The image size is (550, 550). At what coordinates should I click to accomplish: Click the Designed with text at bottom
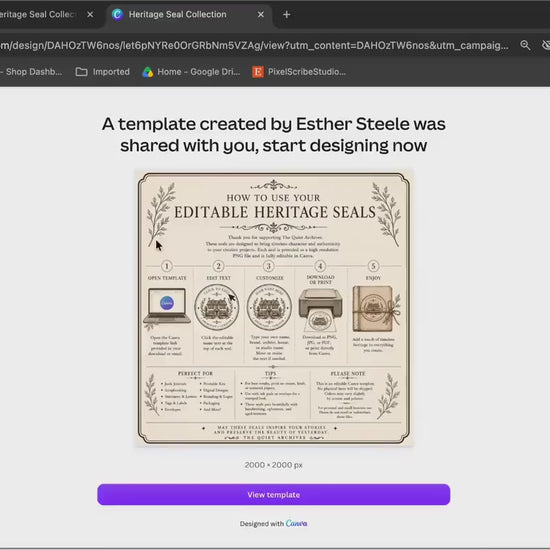tap(262, 524)
